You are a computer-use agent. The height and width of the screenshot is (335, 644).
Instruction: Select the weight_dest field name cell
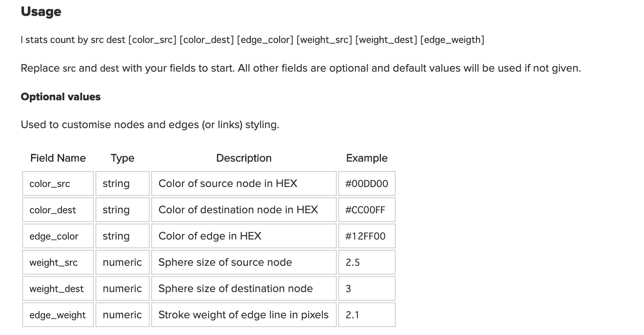[58, 288]
